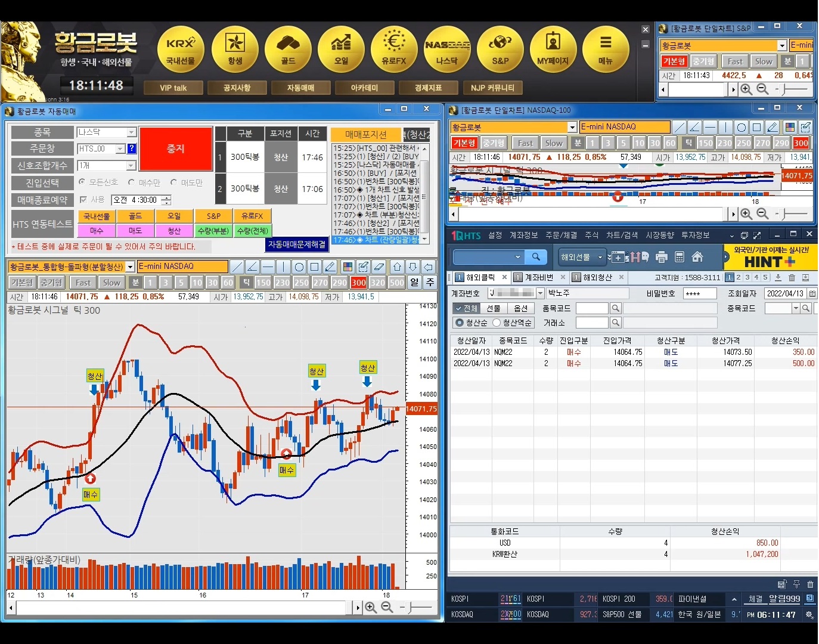Open the 항셍 market gold button
This screenshot has width=819, height=644.
point(235,50)
